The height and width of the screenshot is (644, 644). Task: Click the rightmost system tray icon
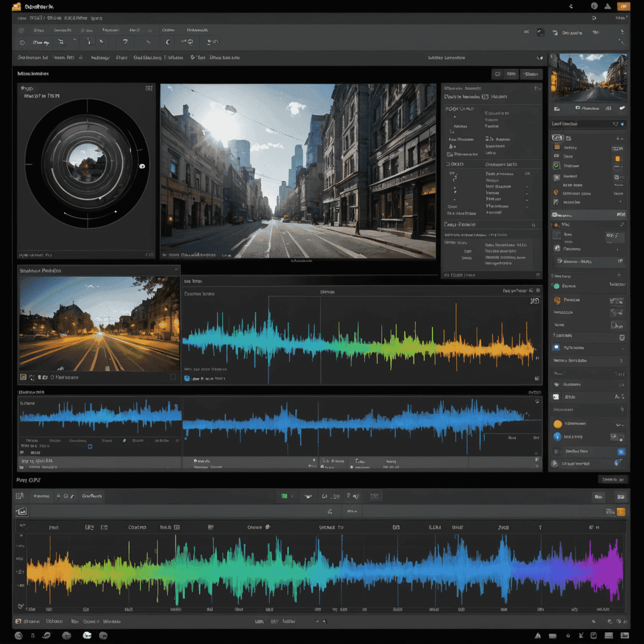coord(625,636)
